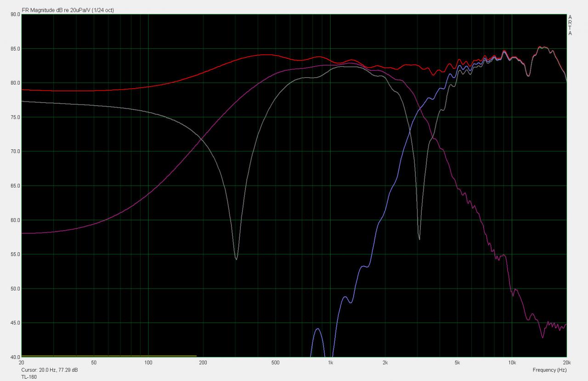Click the 20k label on the frequency axis
This screenshot has width=588, height=381.
(566, 363)
